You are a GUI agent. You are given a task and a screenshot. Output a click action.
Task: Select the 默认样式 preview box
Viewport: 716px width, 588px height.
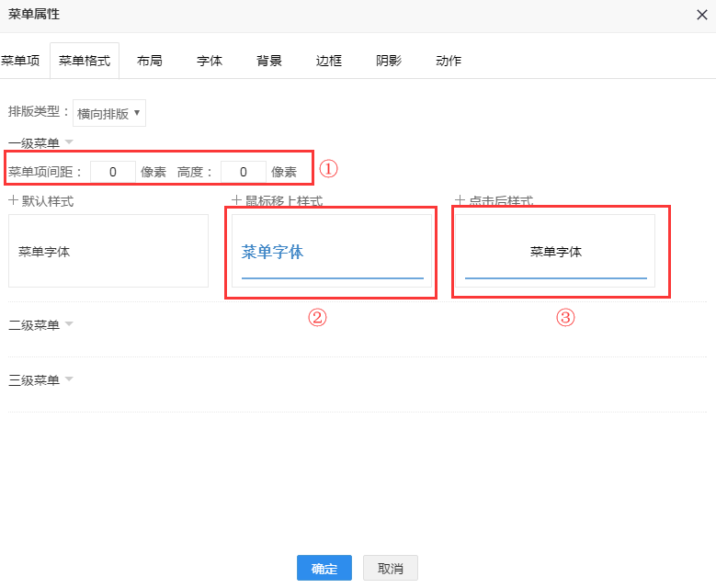coord(108,251)
